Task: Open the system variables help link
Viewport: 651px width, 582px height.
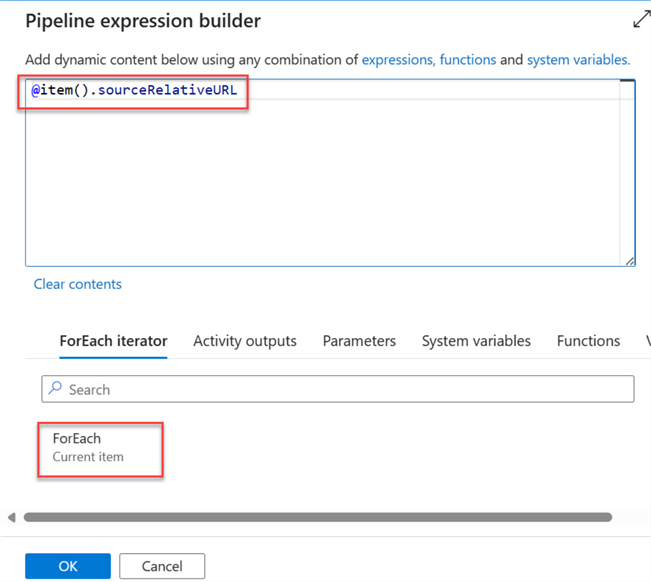Action: pos(578,60)
